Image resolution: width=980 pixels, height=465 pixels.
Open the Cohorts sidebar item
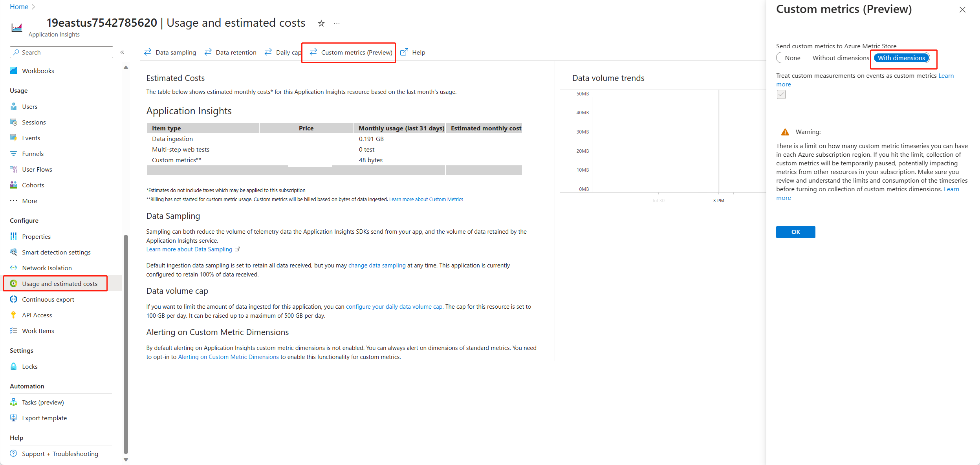click(x=33, y=185)
